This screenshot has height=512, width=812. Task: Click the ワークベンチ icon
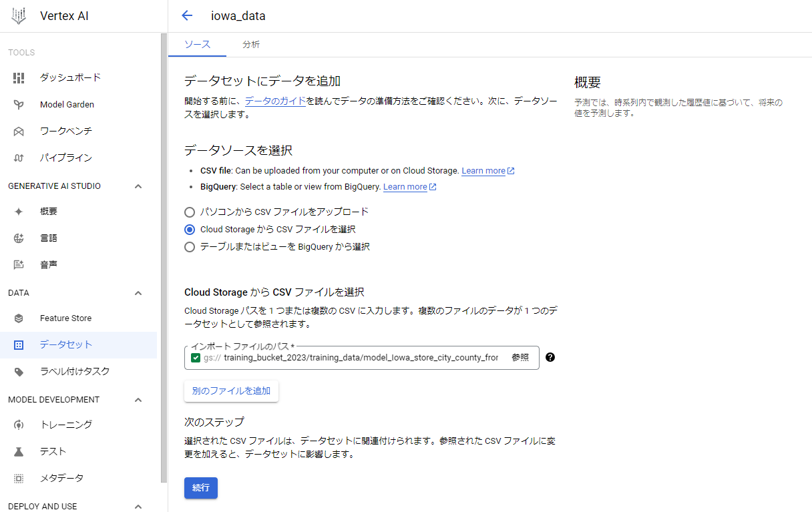(19, 131)
